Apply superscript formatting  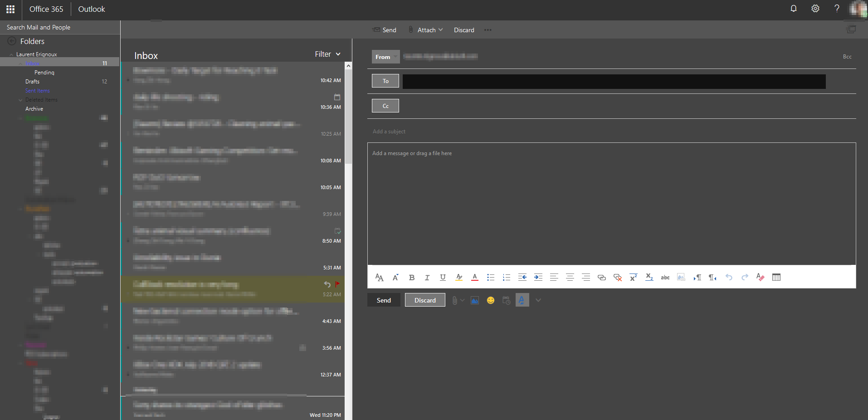point(633,277)
